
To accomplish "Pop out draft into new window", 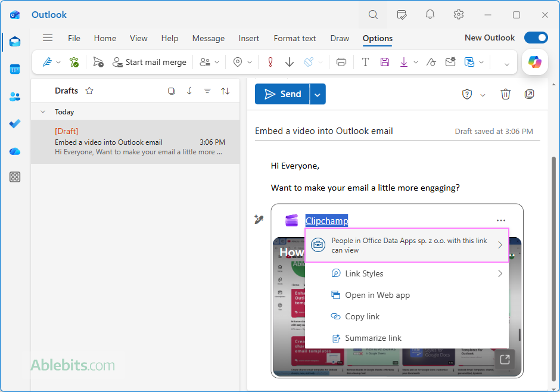I will coord(529,94).
